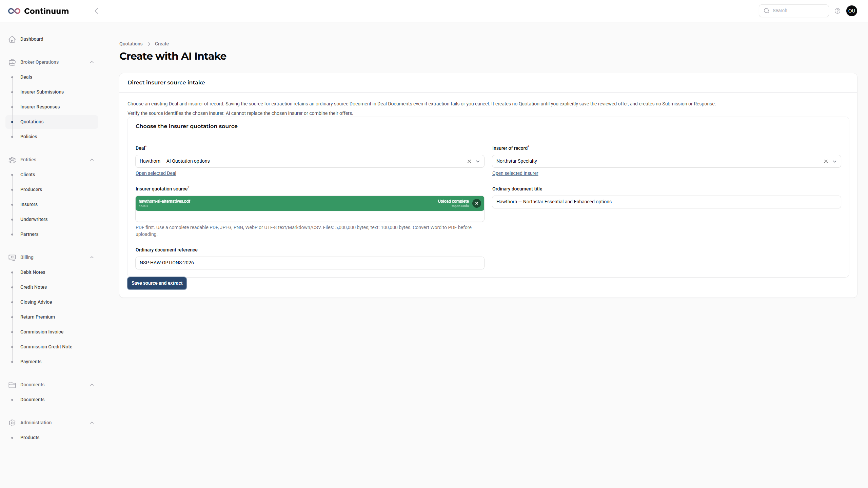This screenshot has height=488, width=868.
Task: Follow the Open selected Insurer link
Action: [515, 173]
